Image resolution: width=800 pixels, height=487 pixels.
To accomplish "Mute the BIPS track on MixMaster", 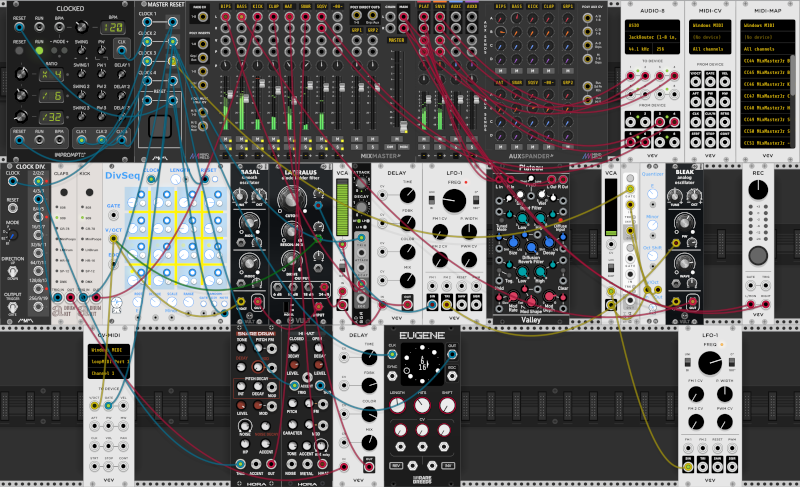I will tap(226, 139).
